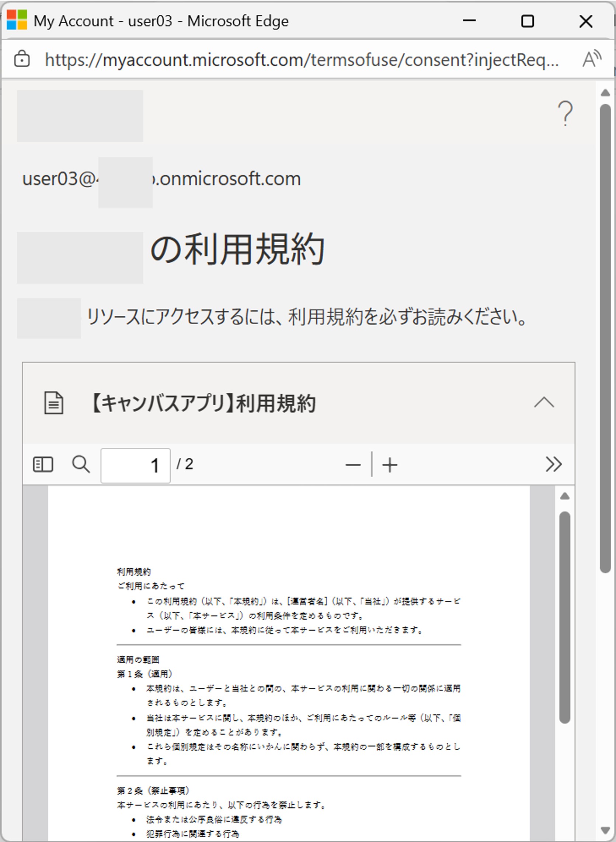Click the PDF page number input field
The height and width of the screenshot is (842, 616).
[x=135, y=465]
